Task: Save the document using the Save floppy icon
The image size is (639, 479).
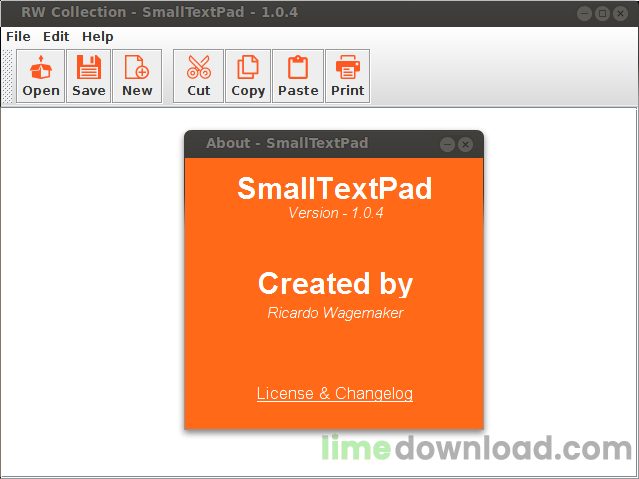Action: (x=88, y=76)
